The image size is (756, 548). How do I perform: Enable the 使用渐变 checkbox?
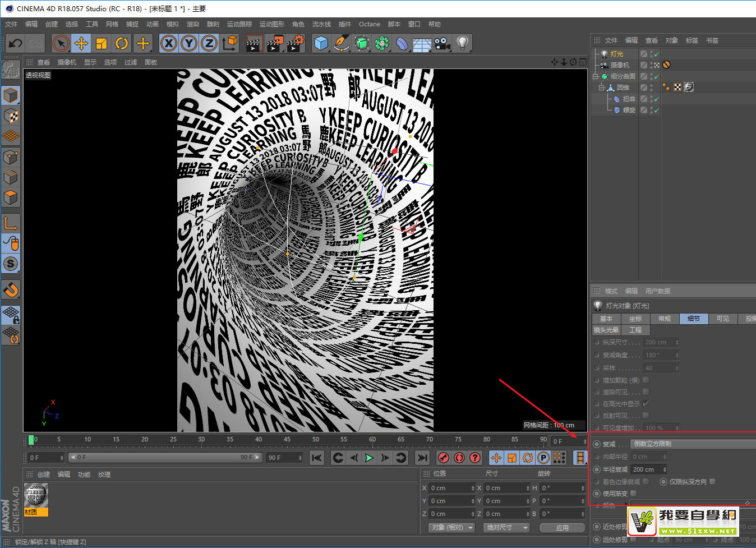tap(633, 494)
